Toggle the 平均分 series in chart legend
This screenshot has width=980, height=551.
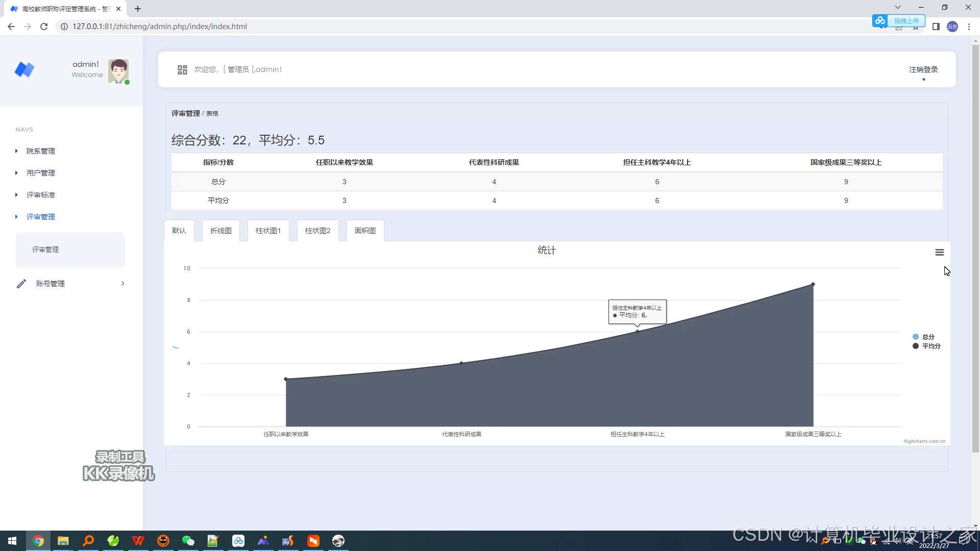[930, 346]
